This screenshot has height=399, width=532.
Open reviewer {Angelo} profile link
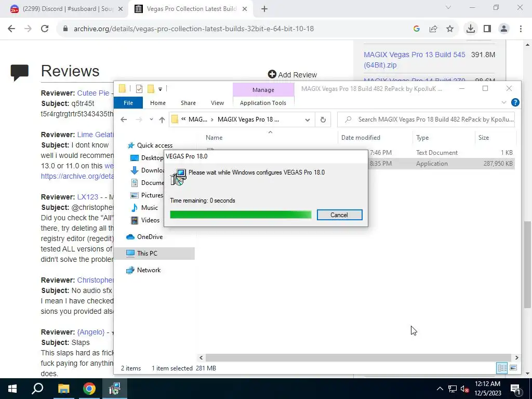[91, 332]
